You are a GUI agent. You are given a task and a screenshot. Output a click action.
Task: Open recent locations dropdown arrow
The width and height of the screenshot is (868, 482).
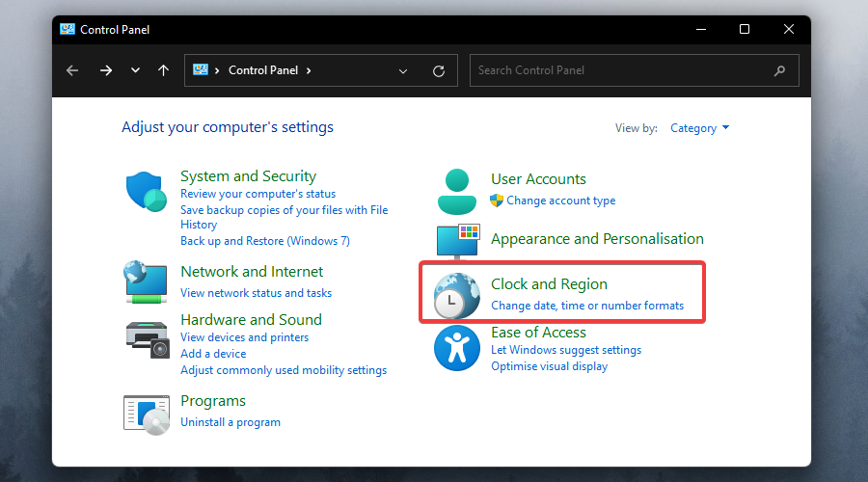pos(135,70)
